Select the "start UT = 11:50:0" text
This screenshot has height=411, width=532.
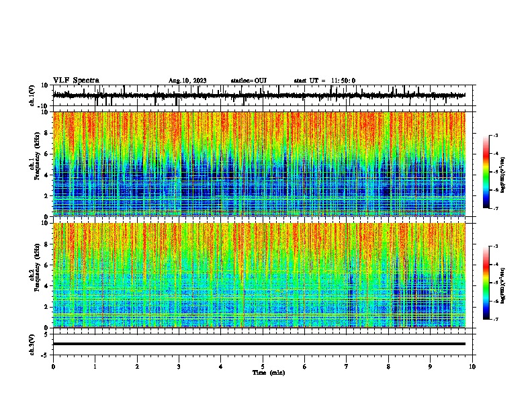[x=324, y=81]
